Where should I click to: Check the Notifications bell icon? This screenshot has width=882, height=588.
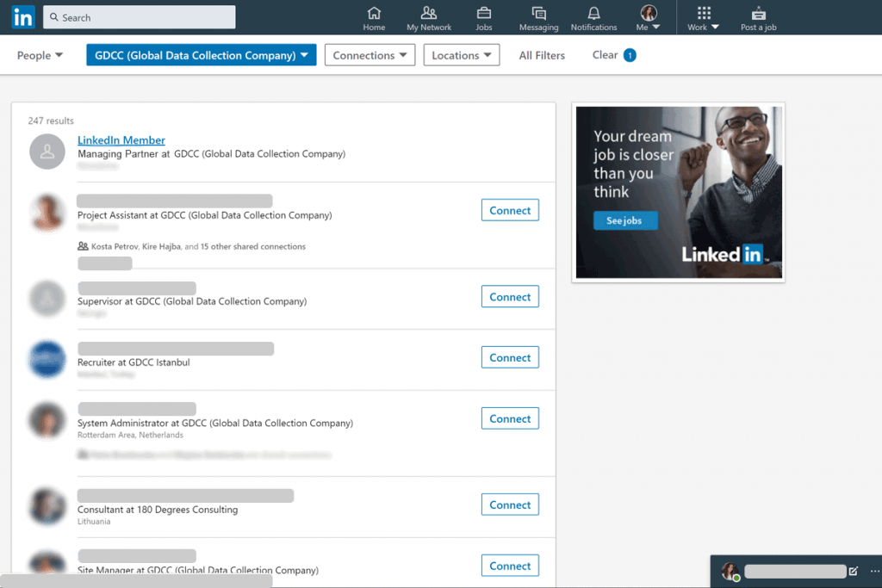click(593, 15)
